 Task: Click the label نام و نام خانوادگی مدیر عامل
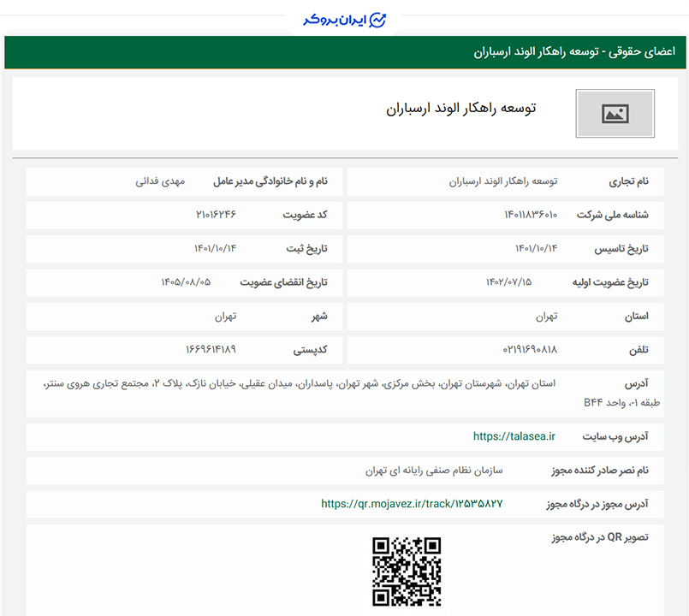click(x=270, y=181)
